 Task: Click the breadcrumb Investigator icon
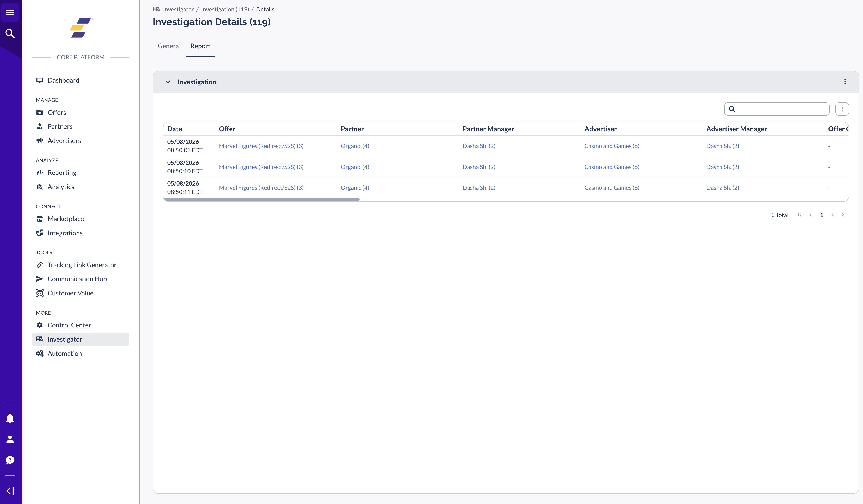tap(156, 9)
